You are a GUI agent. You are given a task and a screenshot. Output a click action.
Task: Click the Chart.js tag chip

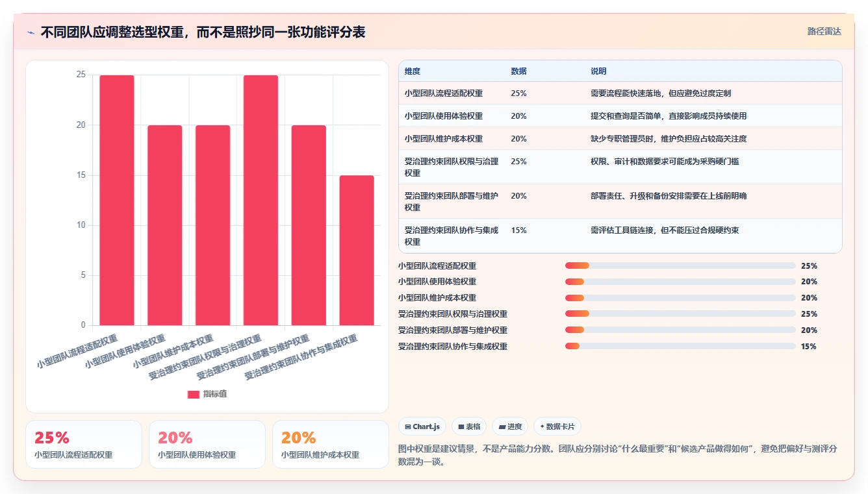[x=422, y=426]
